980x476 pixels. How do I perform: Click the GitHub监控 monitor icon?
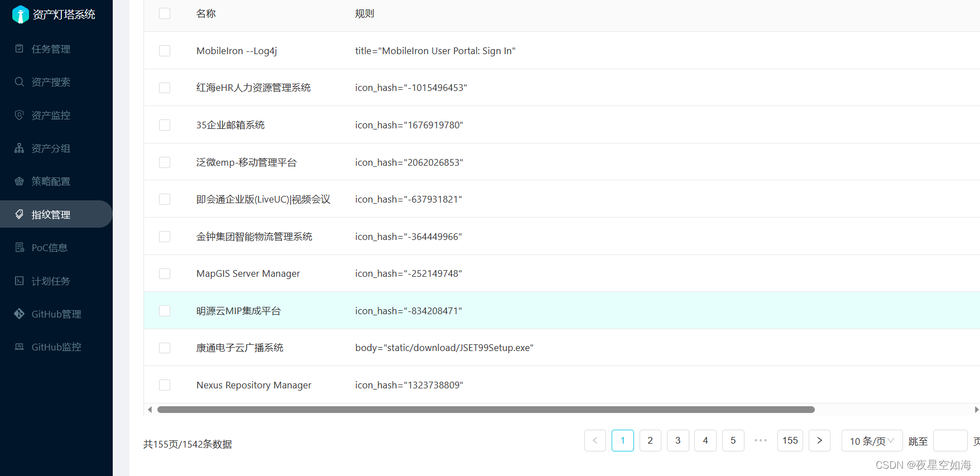[20, 347]
